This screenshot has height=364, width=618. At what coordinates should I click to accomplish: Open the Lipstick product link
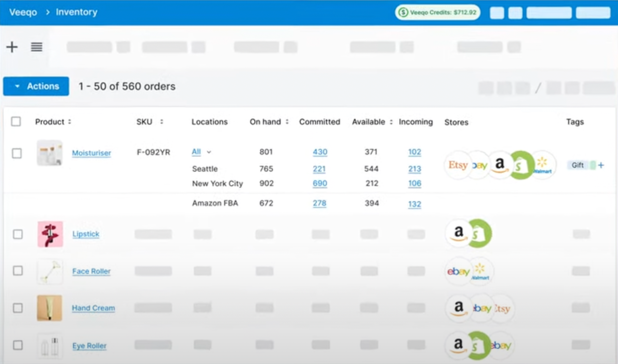point(86,234)
